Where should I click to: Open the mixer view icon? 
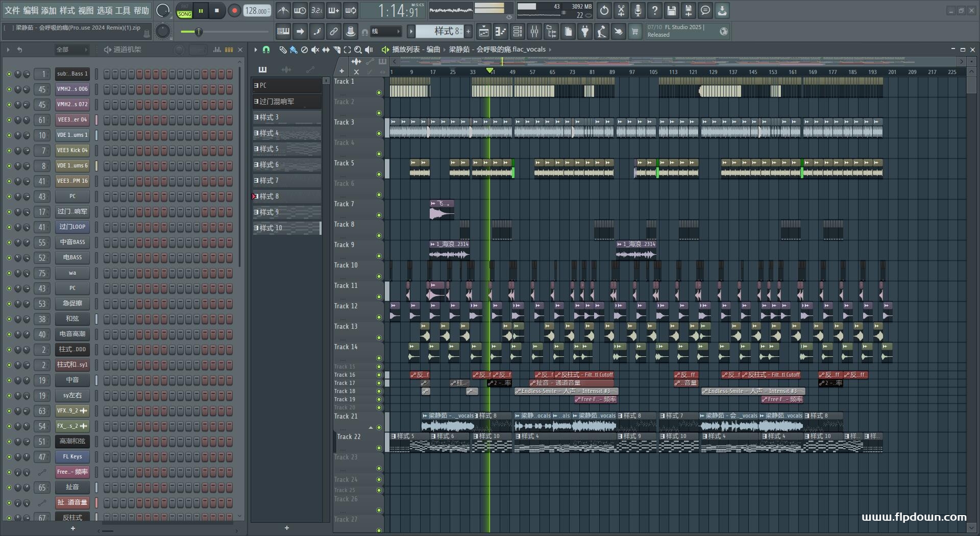click(x=534, y=32)
